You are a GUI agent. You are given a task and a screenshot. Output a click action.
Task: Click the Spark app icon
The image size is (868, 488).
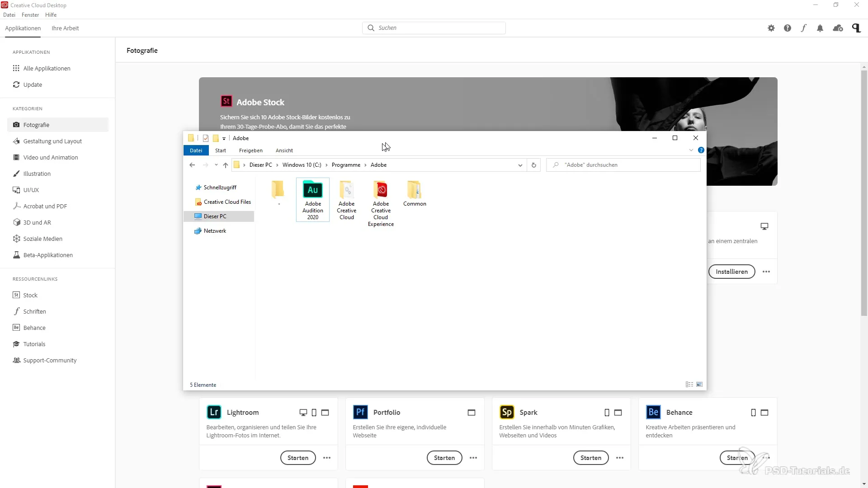click(x=507, y=412)
